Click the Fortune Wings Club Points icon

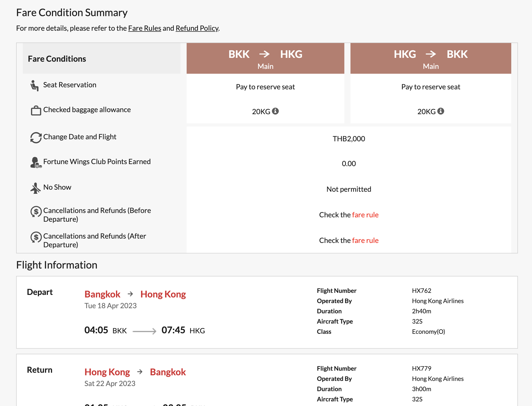click(36, 163)
